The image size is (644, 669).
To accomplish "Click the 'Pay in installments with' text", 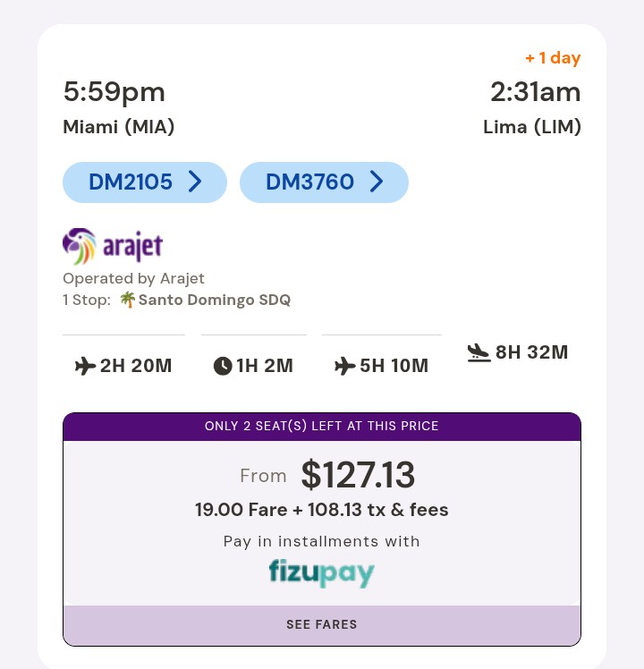I will pyautogui.click(x=322, y=541).
